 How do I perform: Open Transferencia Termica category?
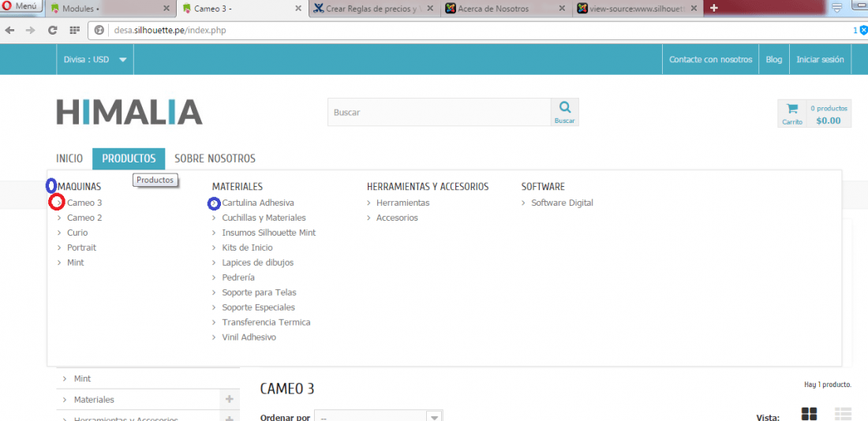click(266, 322)
